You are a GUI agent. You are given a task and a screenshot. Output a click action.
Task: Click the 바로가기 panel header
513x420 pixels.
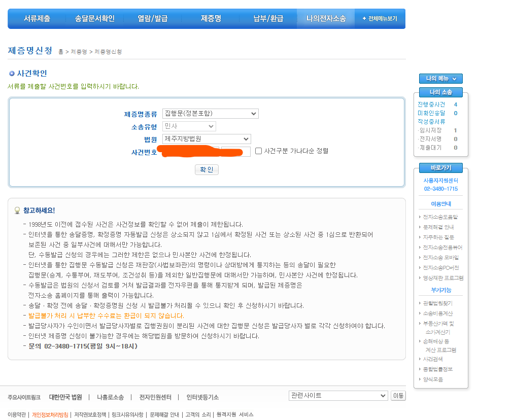click(x=441, y=167)
